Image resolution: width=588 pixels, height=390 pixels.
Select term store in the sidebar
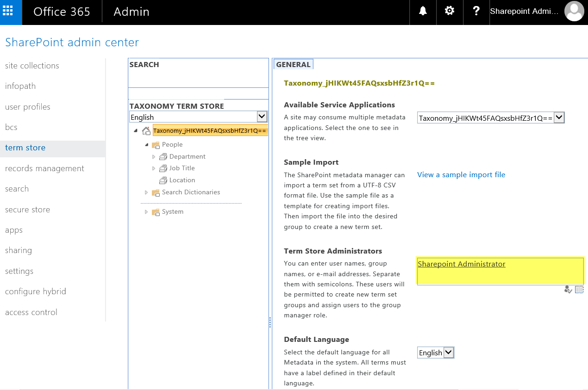coord(25,148)
